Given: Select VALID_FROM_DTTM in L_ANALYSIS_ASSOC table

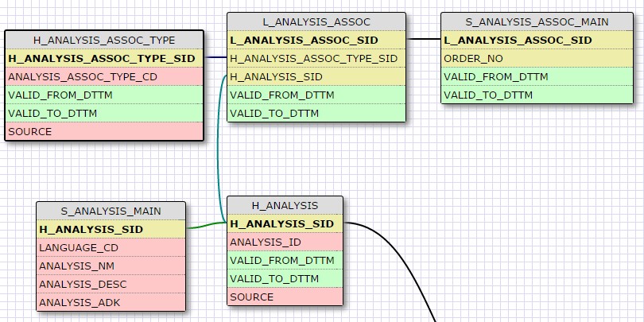Looking at the screenshot, I should coord(316,95).
